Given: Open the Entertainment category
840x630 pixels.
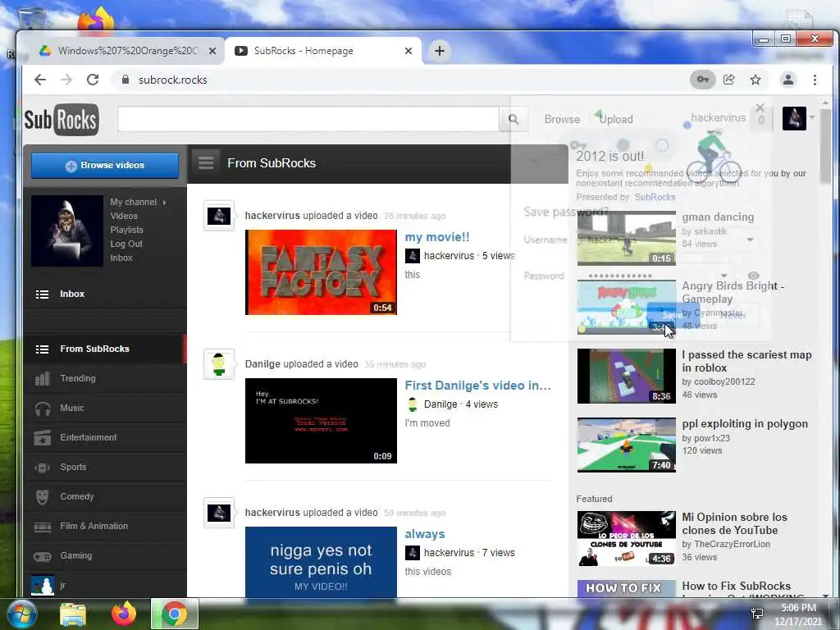Looking at the screenshot, I should [105, 438].
